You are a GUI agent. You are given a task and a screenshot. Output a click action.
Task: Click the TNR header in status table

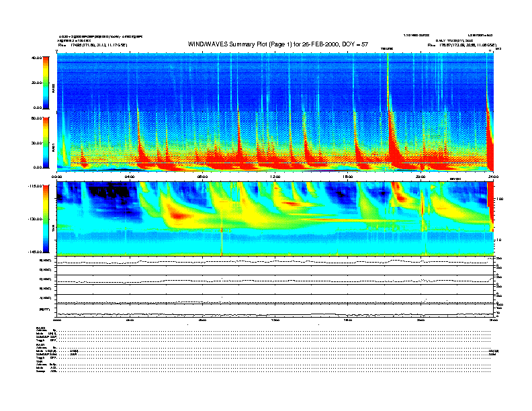point(40,361)
